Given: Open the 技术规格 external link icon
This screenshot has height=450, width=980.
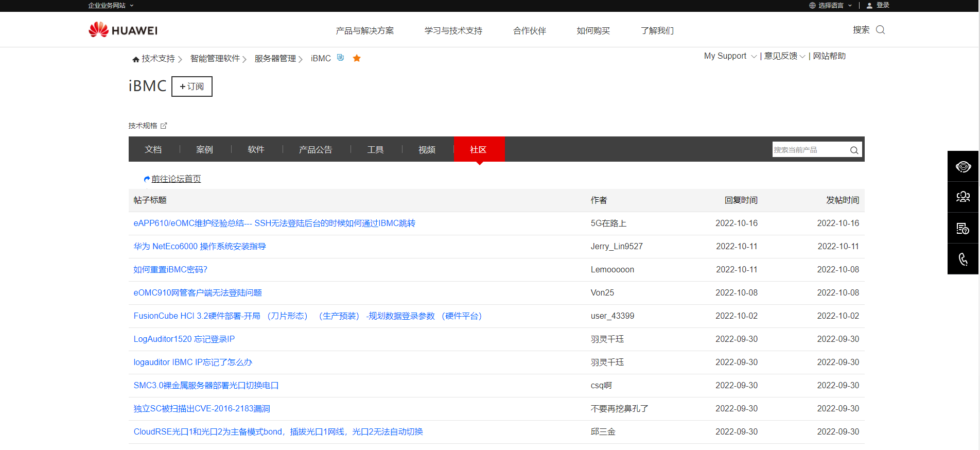Looking at the screenshot, I should click(164, 126).
